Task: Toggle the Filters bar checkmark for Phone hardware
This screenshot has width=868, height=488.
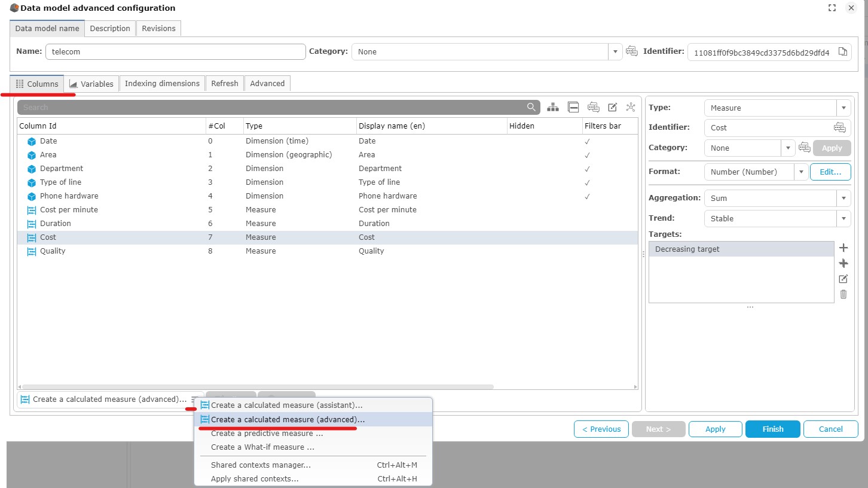Action: (587, 196)
